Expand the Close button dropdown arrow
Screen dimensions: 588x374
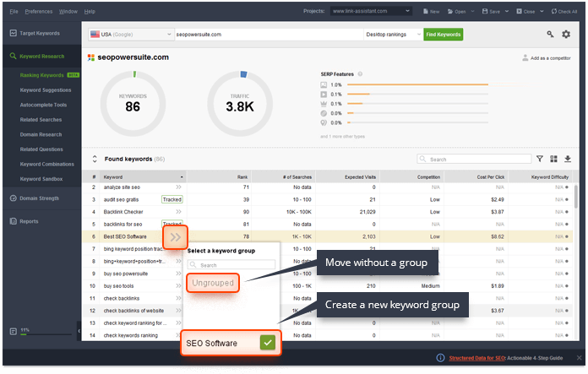coord(542,12)
